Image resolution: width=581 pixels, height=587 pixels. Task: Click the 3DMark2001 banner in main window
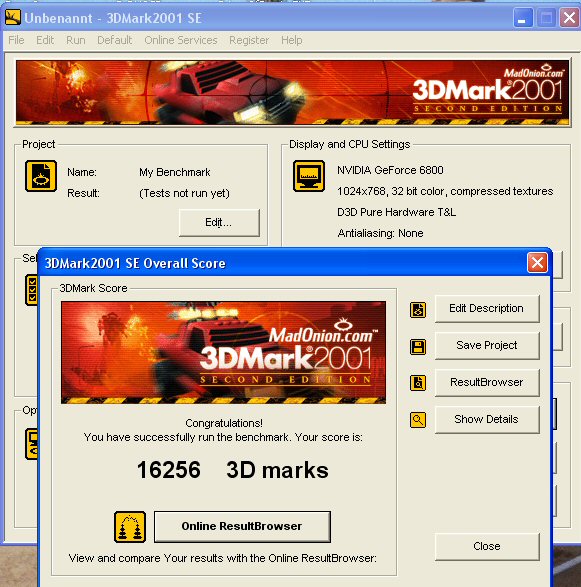coord(292,92)
